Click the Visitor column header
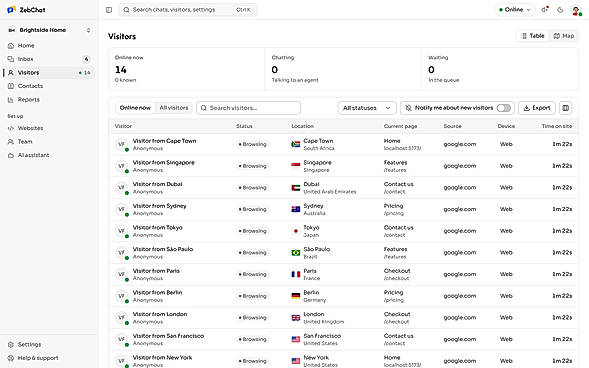The image size is (589, 368). (123, 126)
